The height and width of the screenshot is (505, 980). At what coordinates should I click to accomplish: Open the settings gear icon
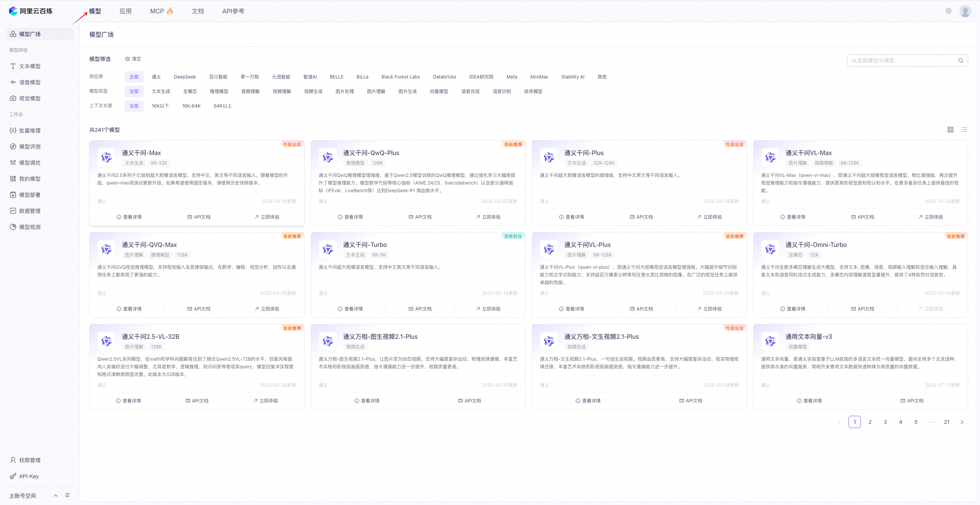[x=948, y=11]
